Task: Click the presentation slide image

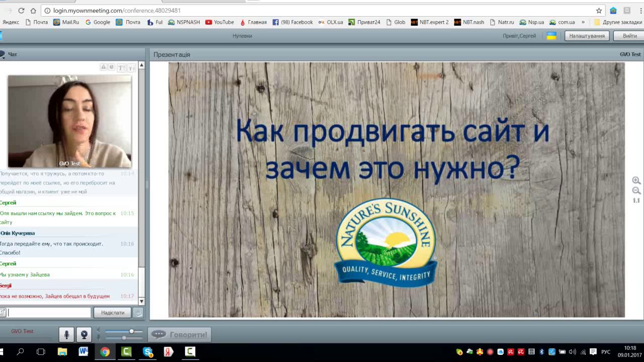Action: [x=396, y=190]
